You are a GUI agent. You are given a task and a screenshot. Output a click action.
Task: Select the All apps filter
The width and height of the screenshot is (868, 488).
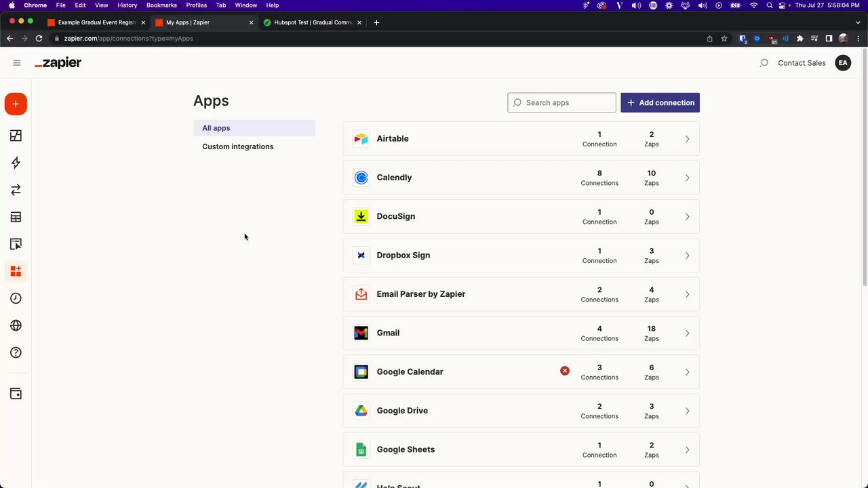(x=254, y=128)
